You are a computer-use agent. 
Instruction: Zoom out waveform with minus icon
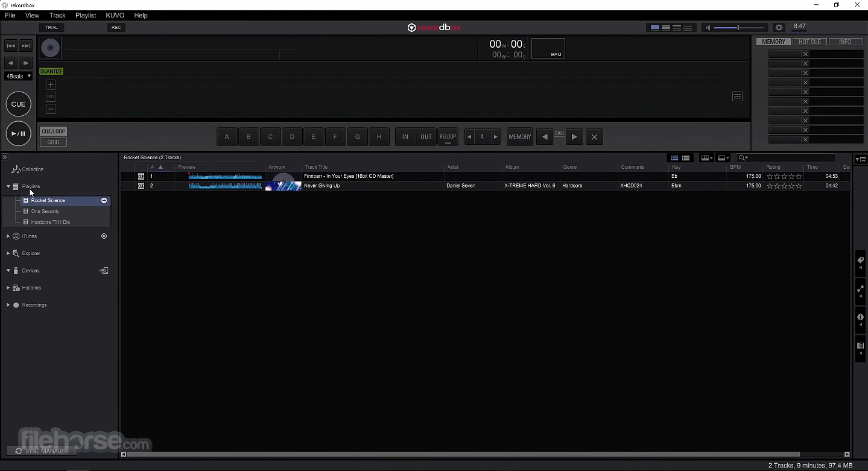[x=51, y=109]
